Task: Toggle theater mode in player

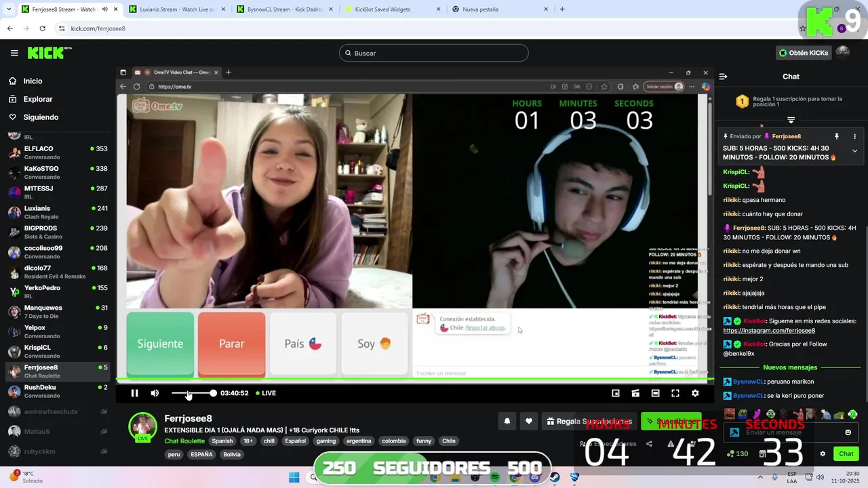Action: click(x=655, y=393)
